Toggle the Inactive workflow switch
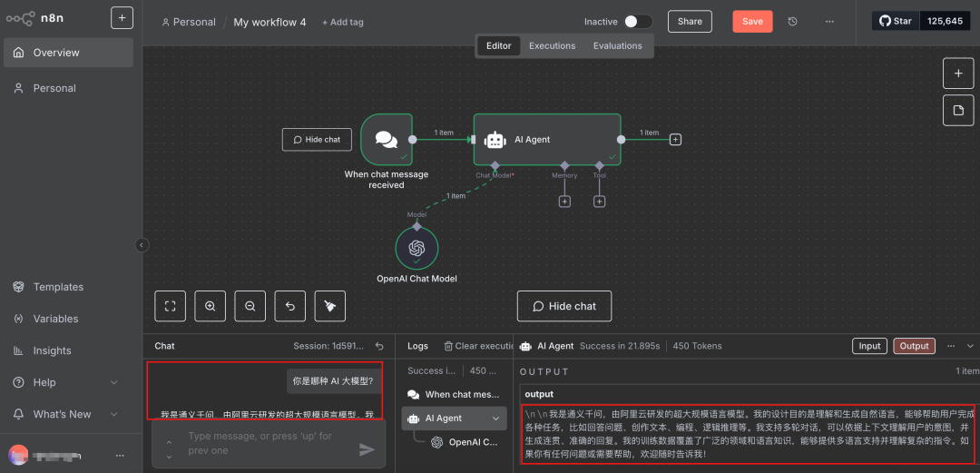 coord(638,21)
